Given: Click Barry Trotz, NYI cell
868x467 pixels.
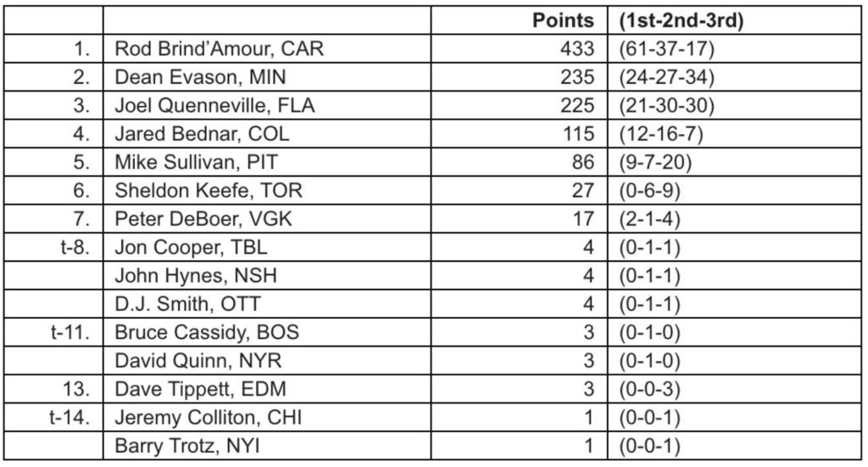Looking at the screenshot, I should click(x=187, y=446).
